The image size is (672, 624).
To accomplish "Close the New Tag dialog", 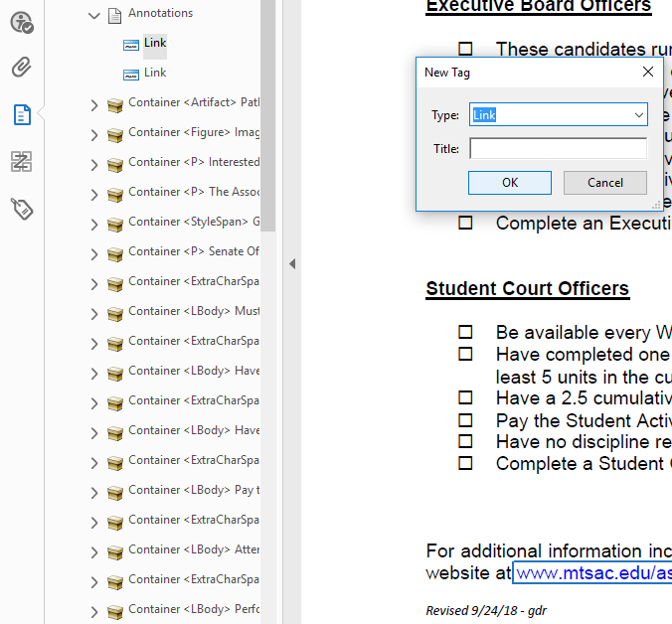I will (648, 72).
